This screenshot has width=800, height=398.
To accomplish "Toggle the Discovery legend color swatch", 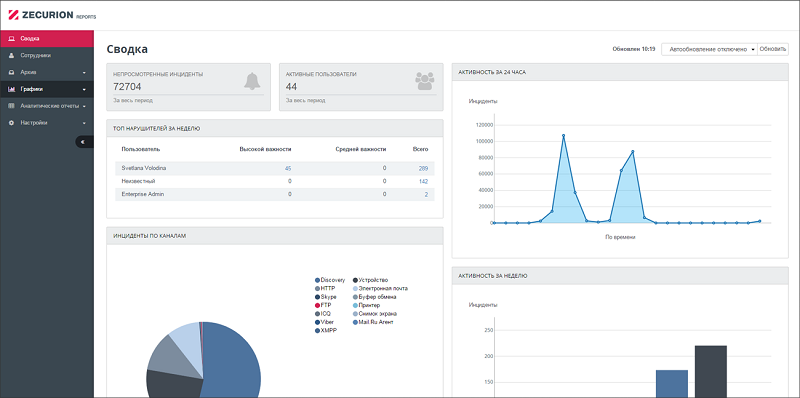I will pos(317,280).
